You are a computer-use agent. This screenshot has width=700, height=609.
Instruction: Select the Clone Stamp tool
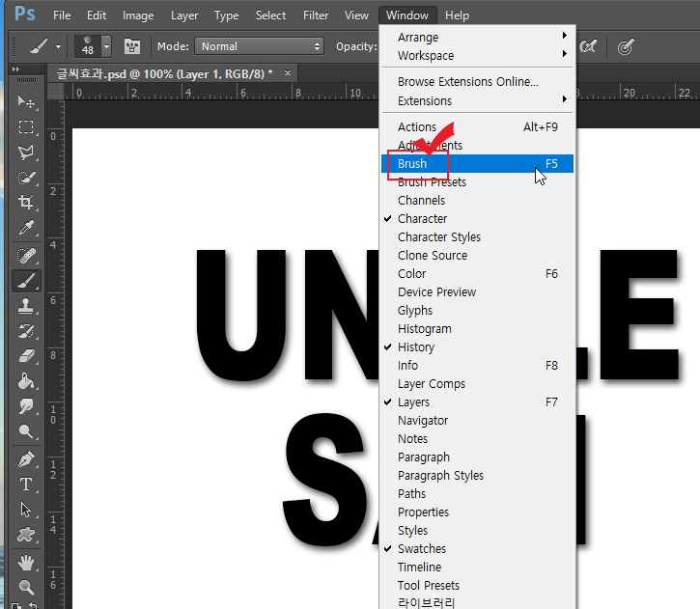click(26, 307)
